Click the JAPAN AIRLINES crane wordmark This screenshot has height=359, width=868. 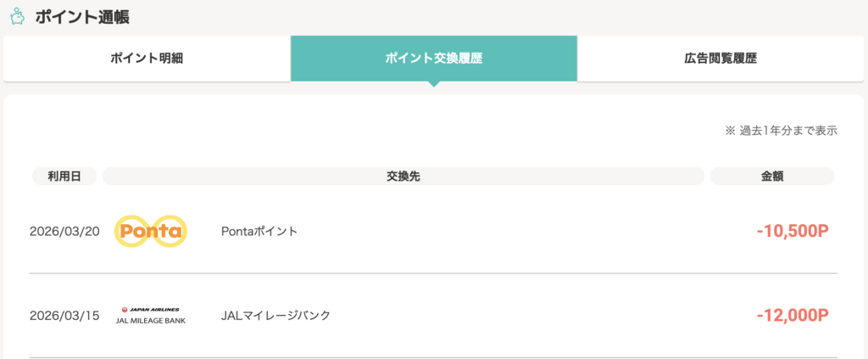150,310
